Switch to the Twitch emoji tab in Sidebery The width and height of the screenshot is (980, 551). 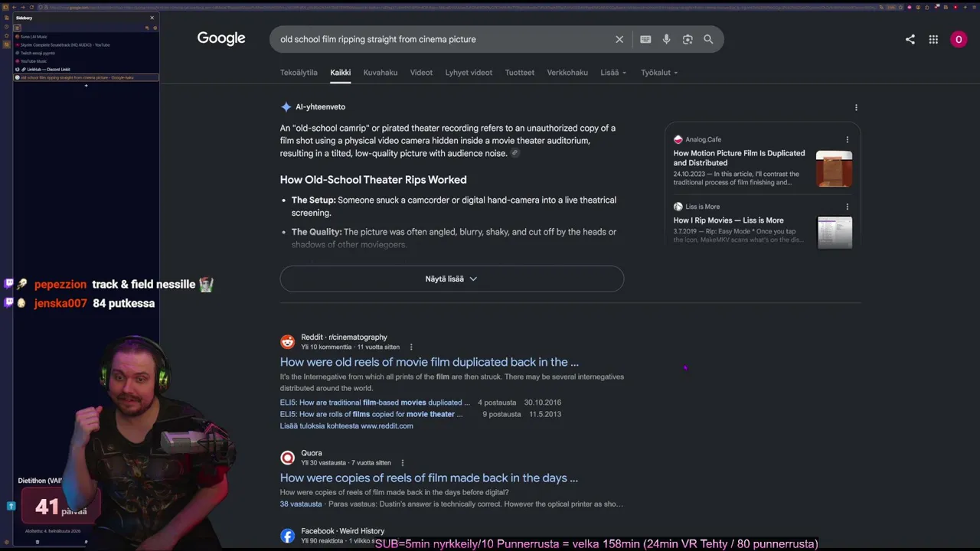click(86, 53)
